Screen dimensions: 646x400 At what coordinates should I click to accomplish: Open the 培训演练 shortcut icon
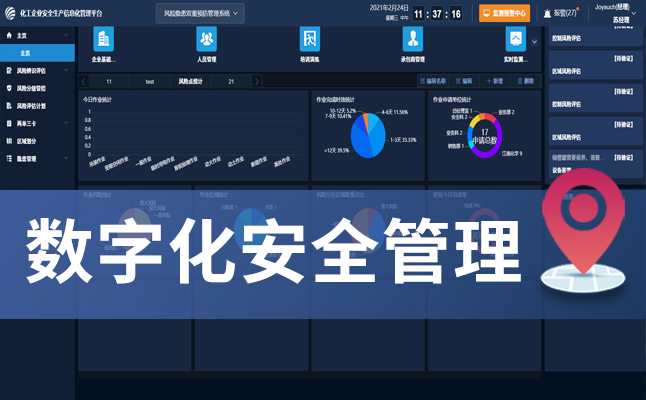tap(309, 39)
